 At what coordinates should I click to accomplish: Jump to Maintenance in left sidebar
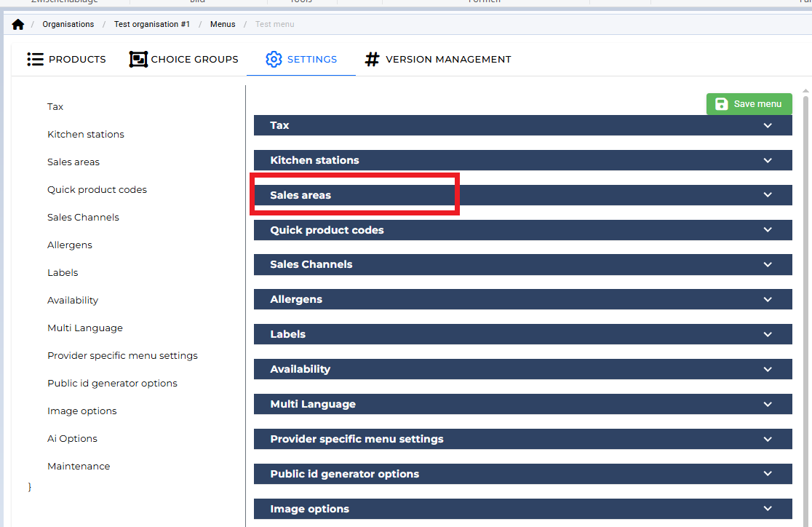click(79, 467)
